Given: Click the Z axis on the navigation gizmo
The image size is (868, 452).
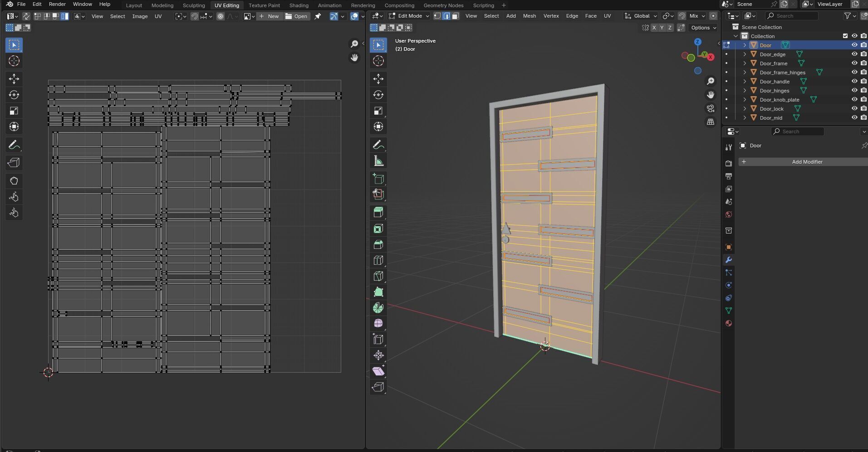Looking at the screenshot, I should click(697, 42).
